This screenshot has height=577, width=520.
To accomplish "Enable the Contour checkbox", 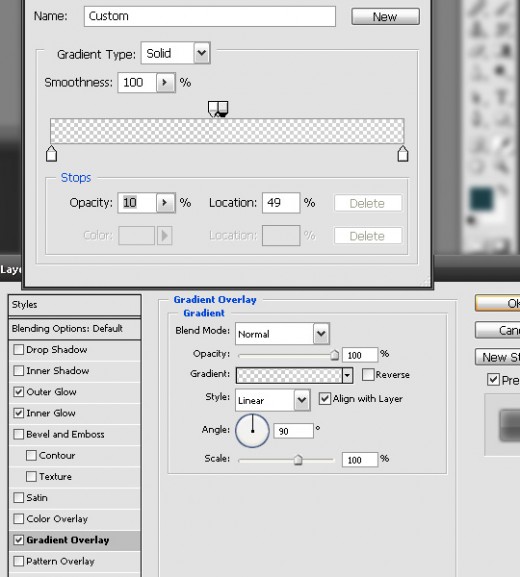I will (x=31, y=455).
